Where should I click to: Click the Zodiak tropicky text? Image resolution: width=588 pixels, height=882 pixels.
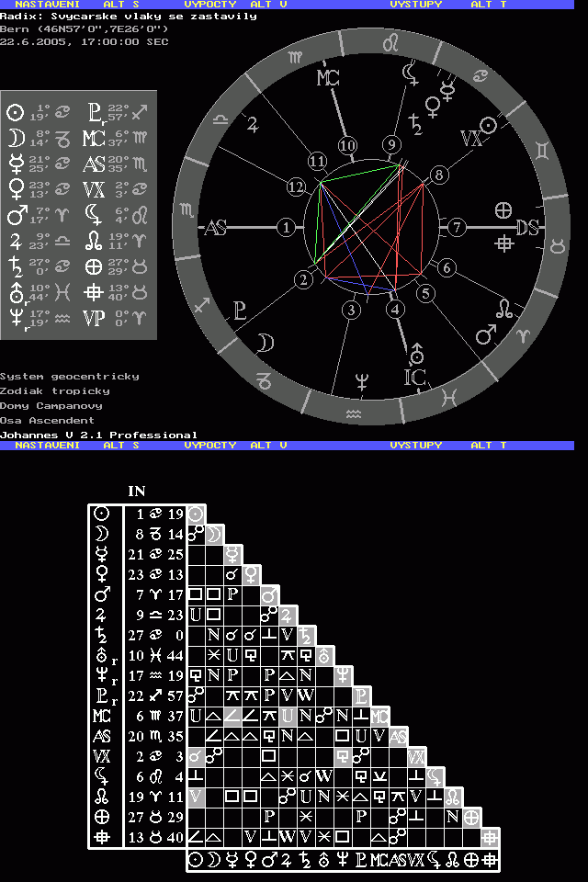(54, 390)
